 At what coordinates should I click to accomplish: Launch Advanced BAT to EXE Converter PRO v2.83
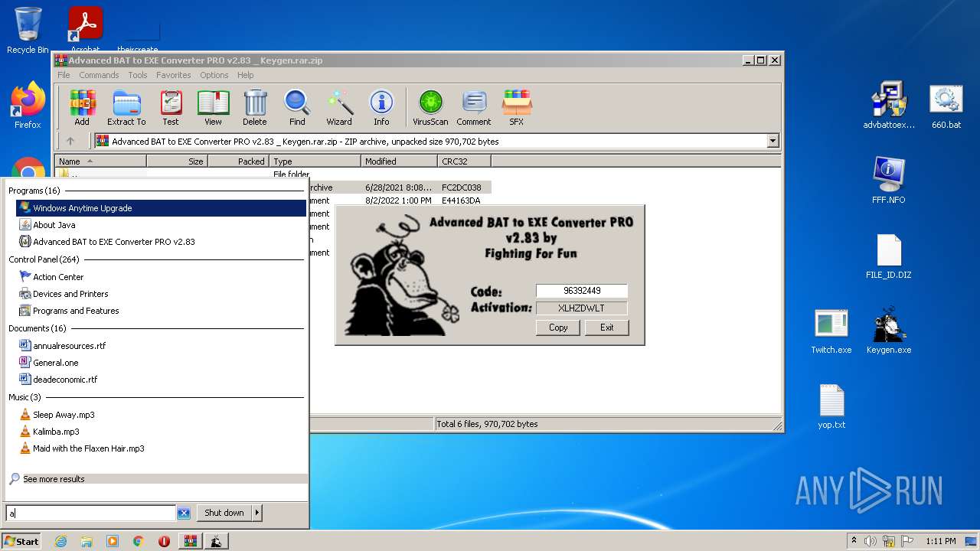coord(161,242)
